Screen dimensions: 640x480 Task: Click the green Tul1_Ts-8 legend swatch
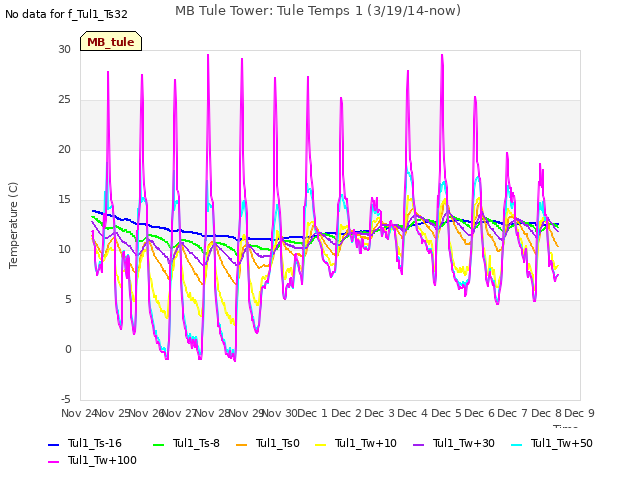[x=158, y=444]
